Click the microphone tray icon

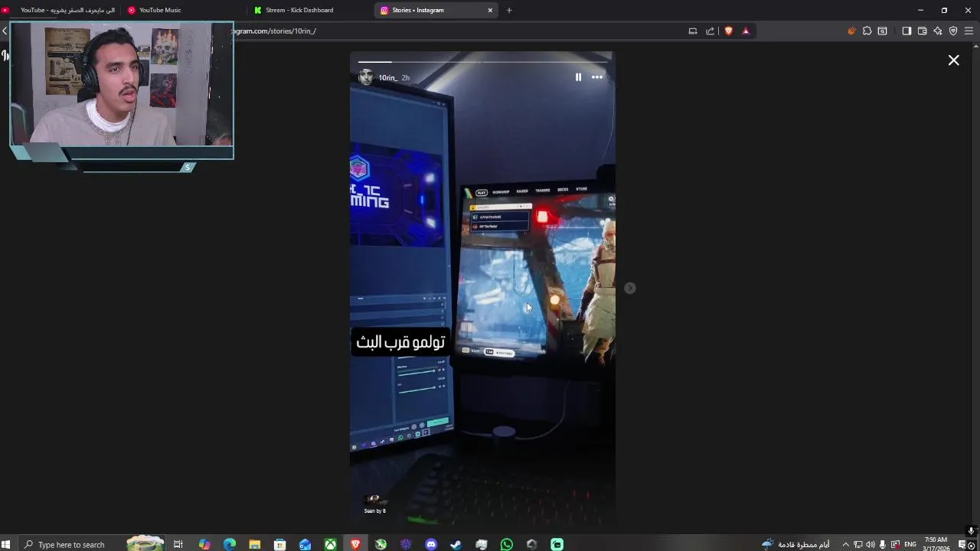[883, 544]
